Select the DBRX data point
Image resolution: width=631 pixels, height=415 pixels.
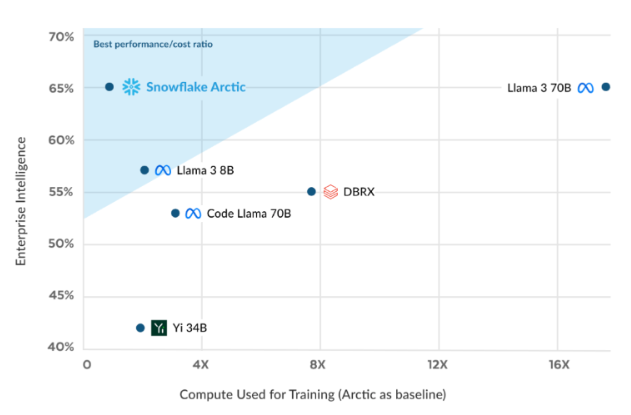311,192
